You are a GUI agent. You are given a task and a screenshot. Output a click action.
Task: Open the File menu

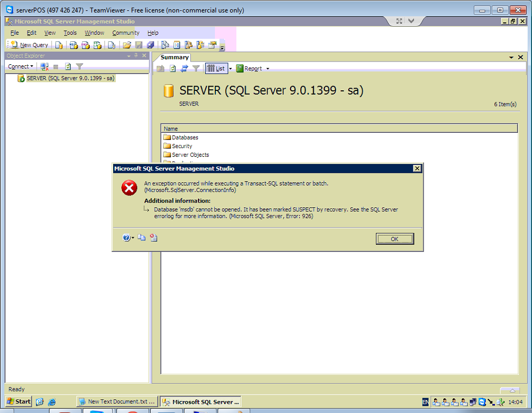coord(15,33)
